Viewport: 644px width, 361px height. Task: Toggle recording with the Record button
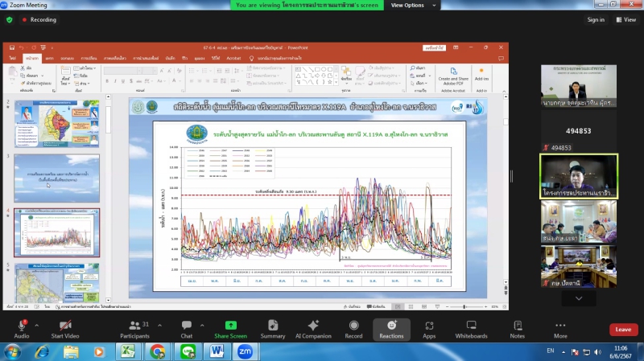coord(354,326)
